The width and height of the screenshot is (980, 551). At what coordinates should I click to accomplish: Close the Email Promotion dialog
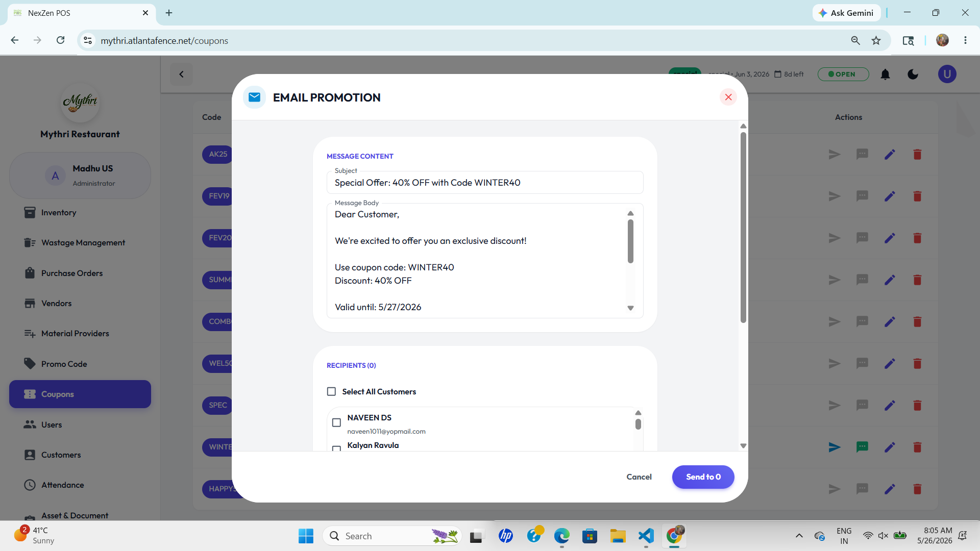tap(728, 97)
